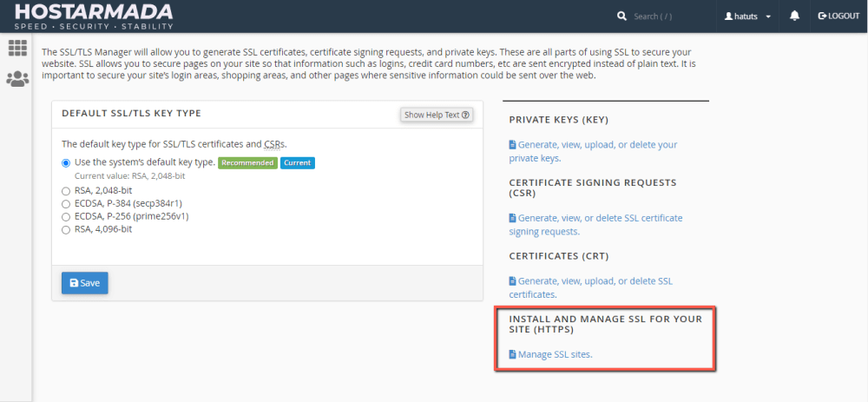This screenshot has height=402, width=868.
Task: Select Use the system's default key type
Action: tap(66, 162)
